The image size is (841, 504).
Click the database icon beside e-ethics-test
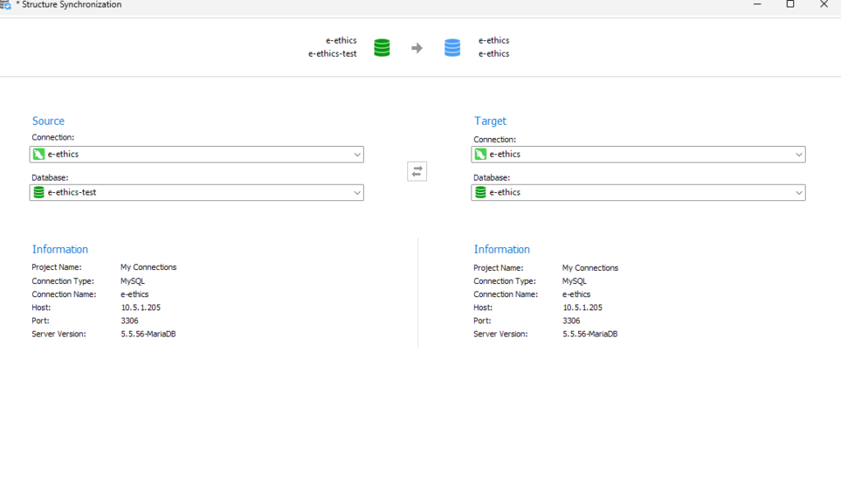[39, 192]
